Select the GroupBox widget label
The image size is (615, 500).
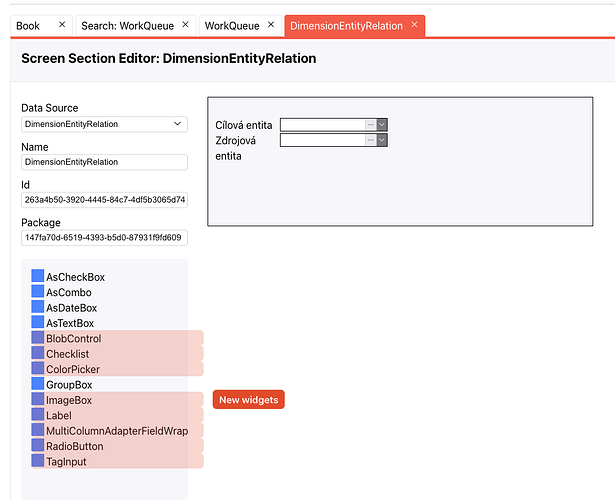tap(69, 385)
